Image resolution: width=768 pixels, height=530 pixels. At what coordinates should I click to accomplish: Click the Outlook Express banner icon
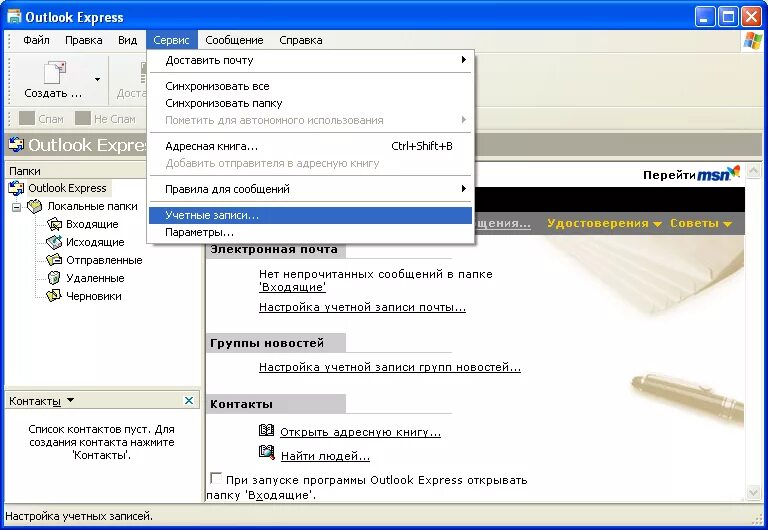[x=16, y=145]
